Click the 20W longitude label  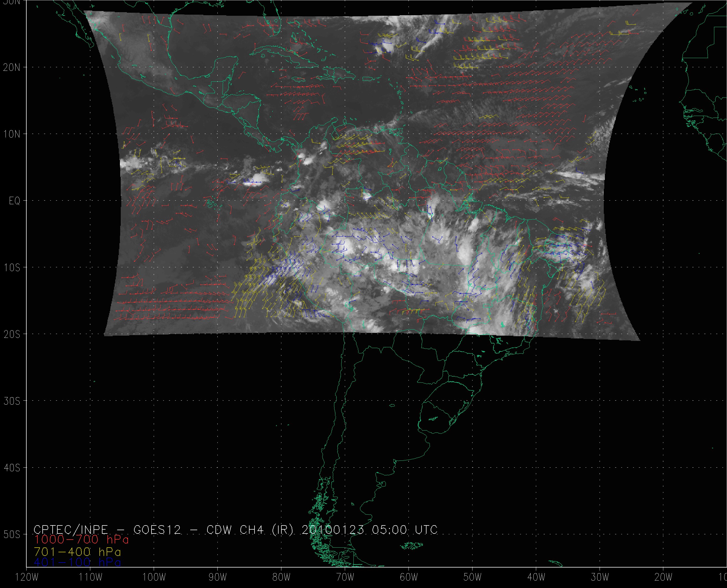[x=664, y=577]
